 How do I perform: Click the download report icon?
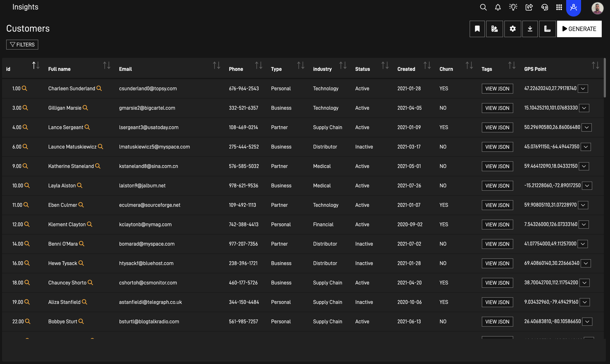coord(530,29)
